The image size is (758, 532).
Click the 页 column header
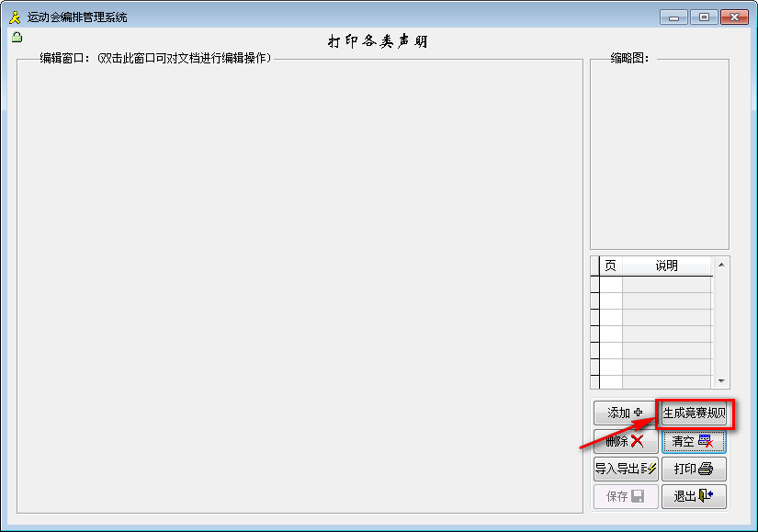click(x=610, y=266)
